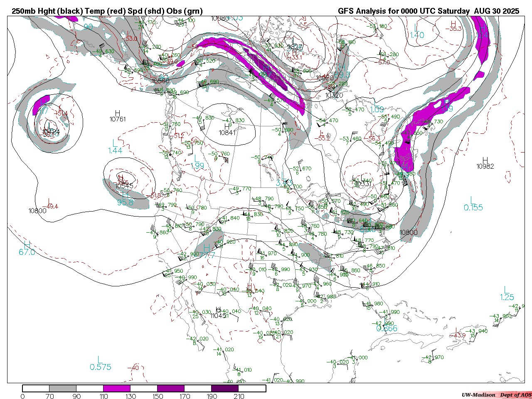
Task: Select the high height label '10761'
Action: click(x=118, y=119)
